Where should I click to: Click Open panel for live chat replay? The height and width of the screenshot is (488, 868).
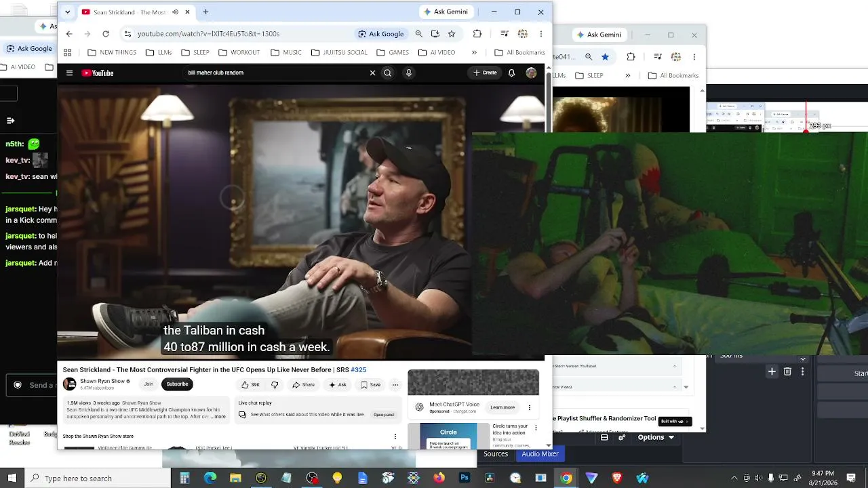pos(384,414)
